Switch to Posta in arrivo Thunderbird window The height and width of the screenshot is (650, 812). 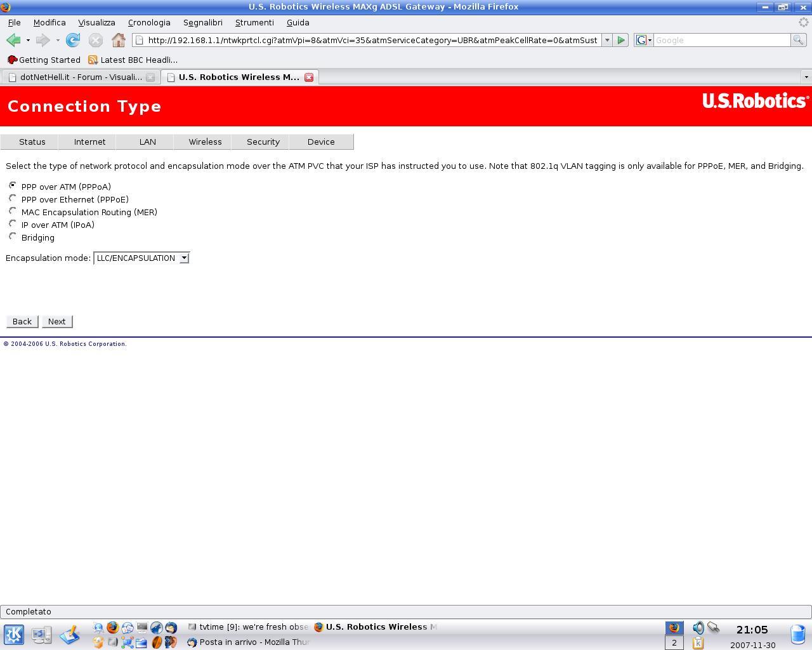248,642
